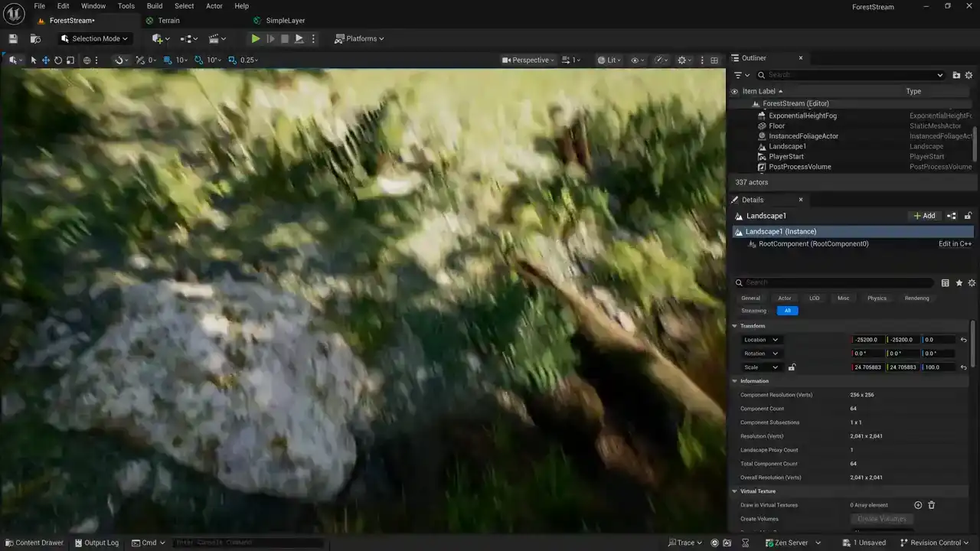Collapse the Transform section
The image size is (980, 551).
735,326
